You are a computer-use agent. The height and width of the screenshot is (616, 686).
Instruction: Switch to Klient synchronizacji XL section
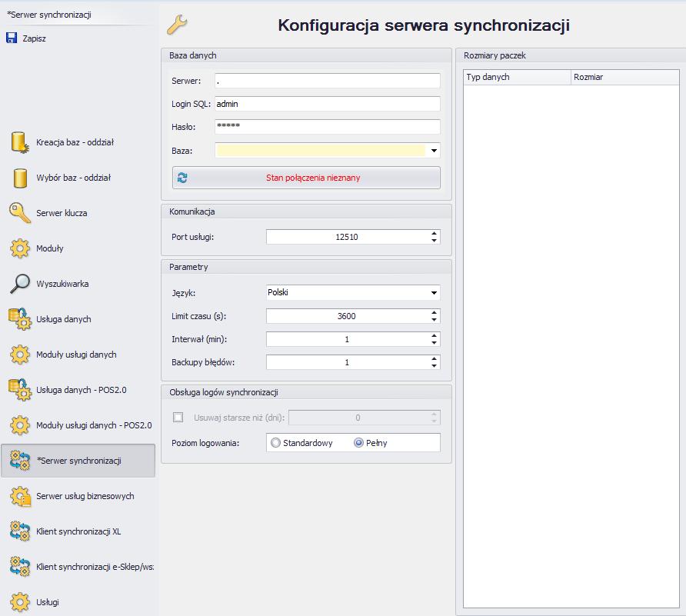tap(78, 531)
